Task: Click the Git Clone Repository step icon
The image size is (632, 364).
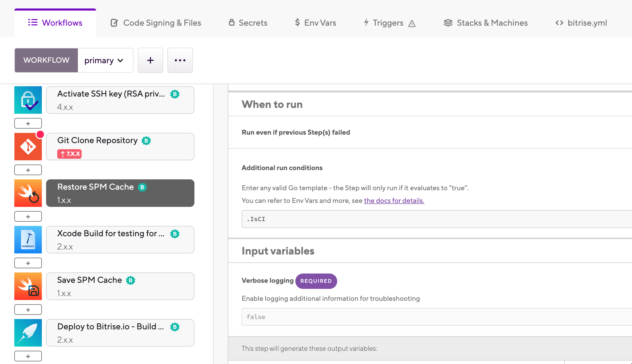Action: click(x=28, y=147)
